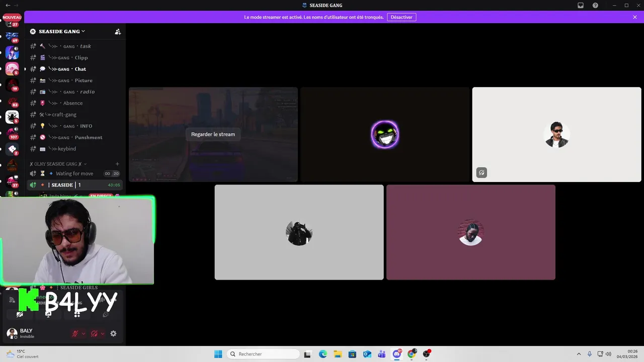Click the muted icon on the sunglasses tile
The image size is (644, 362).
(x=481, y=172)
